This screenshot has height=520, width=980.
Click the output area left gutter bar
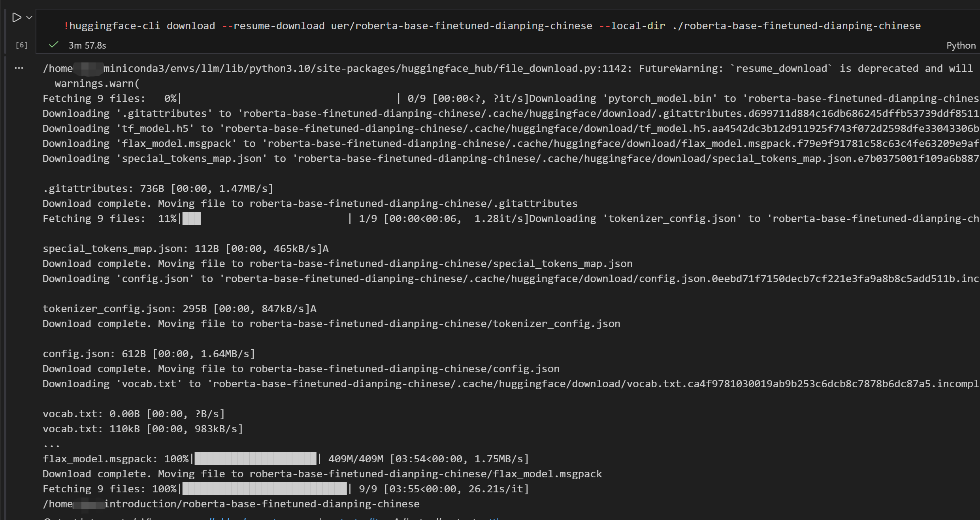click(5, 277)
